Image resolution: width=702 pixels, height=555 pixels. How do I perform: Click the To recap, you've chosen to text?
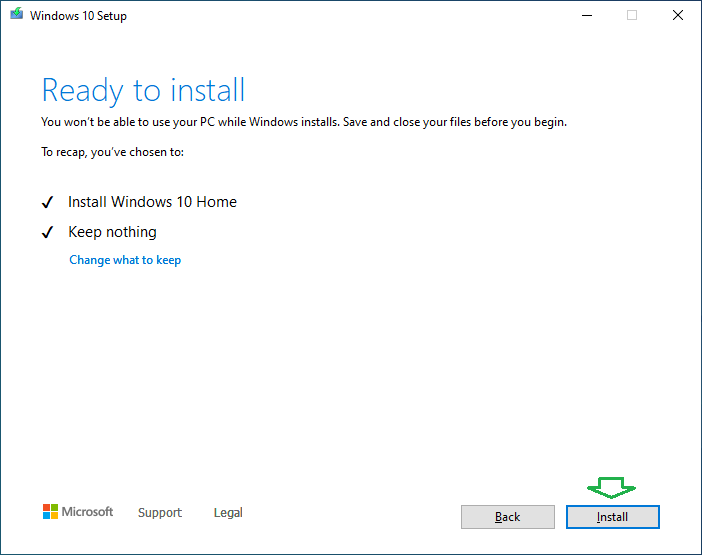pyautogui.click(x=112, y=152)
